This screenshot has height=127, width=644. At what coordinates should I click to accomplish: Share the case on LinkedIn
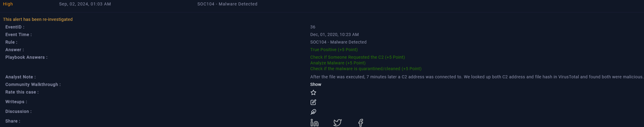click(314, 122)
